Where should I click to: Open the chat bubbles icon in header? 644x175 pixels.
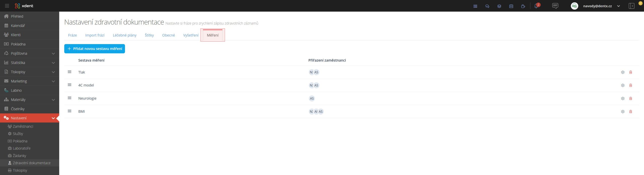click(x=487, y=6)
